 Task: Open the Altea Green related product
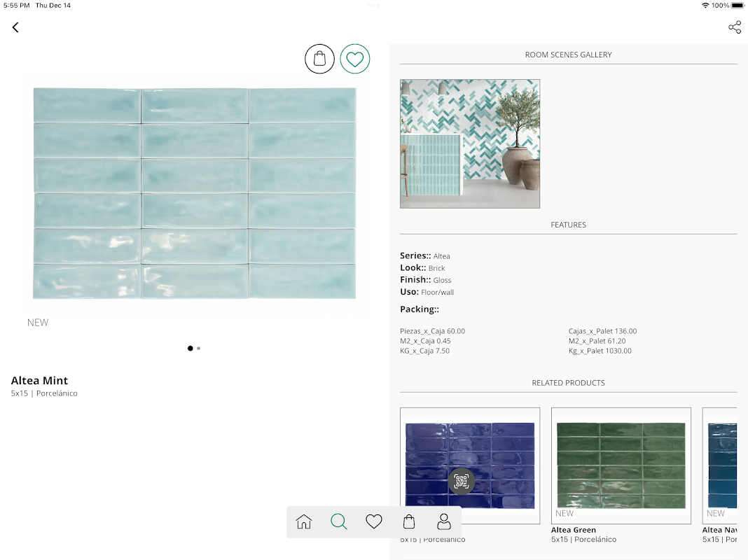[x=621, y=465]
